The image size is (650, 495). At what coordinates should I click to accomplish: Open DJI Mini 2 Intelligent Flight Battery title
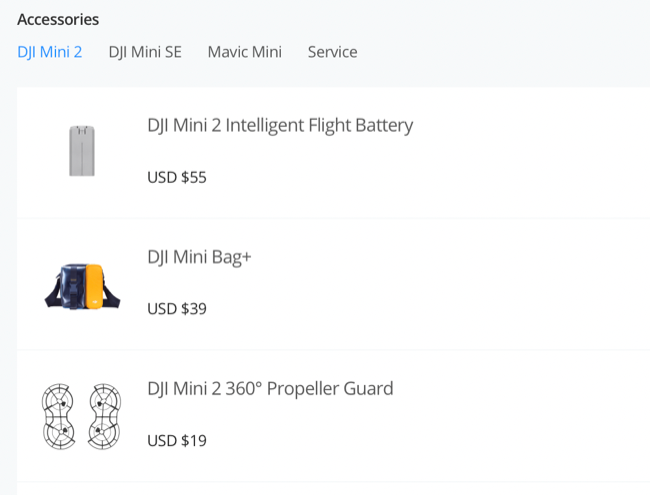coord(280,126)
